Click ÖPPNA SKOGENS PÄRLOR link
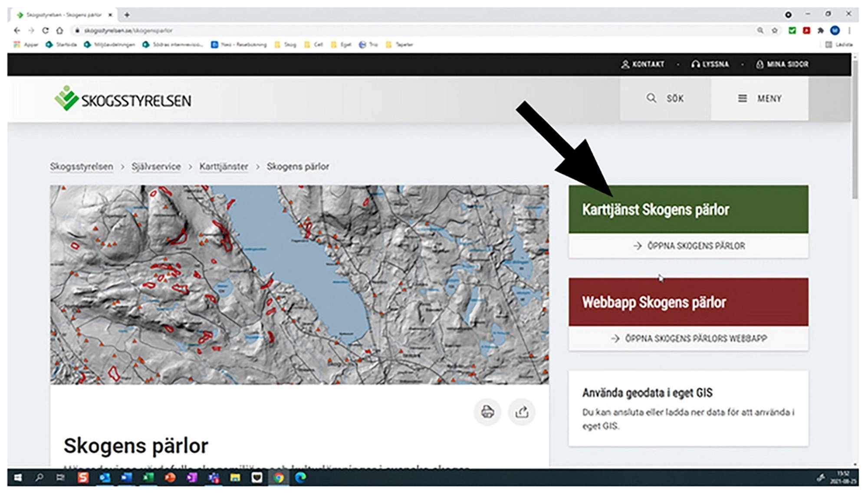 click(x=689, y=246)
